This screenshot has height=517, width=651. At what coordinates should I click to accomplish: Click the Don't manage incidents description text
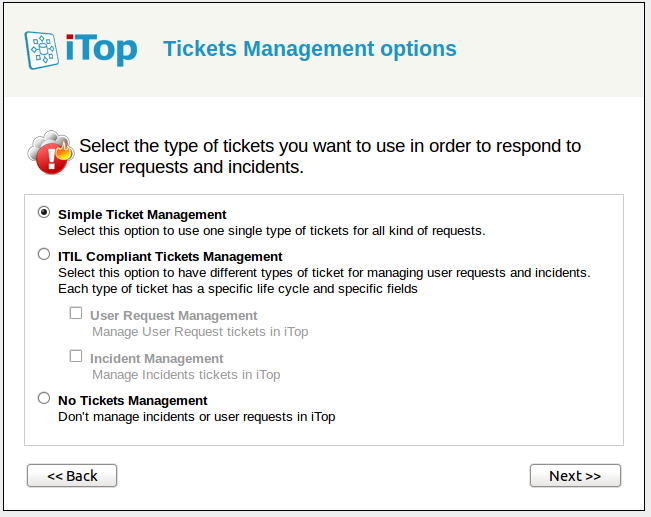click(196, 417)
